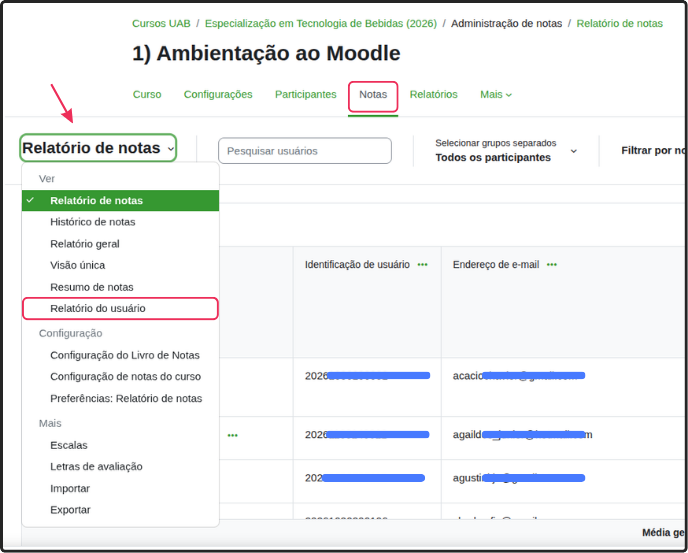Expand Selecionar grupos separados selector

coord(505,150)
